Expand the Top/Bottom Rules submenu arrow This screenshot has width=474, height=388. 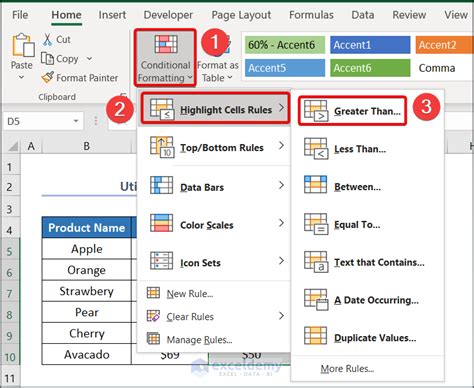[x=282, y=145]
